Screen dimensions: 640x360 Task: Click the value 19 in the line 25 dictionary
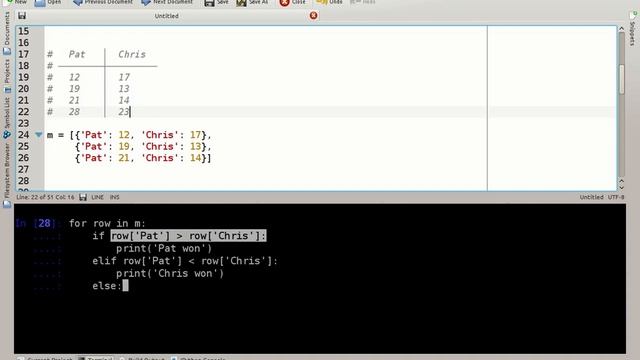pos(124,147)
